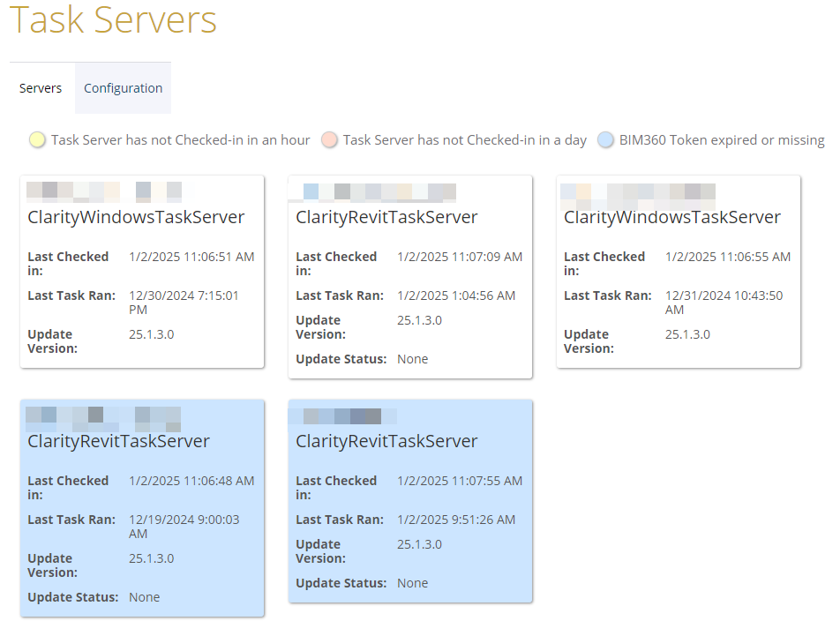The image size is (840, 636).
Task: Click the pink not-checked-in-a-day legend circle
Action: [329, 139]
